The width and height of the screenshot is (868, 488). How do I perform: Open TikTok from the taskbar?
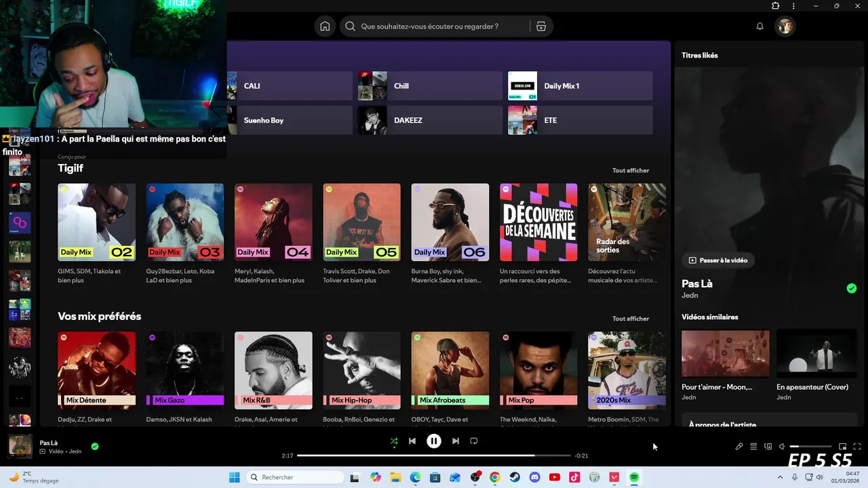(574, 477)
